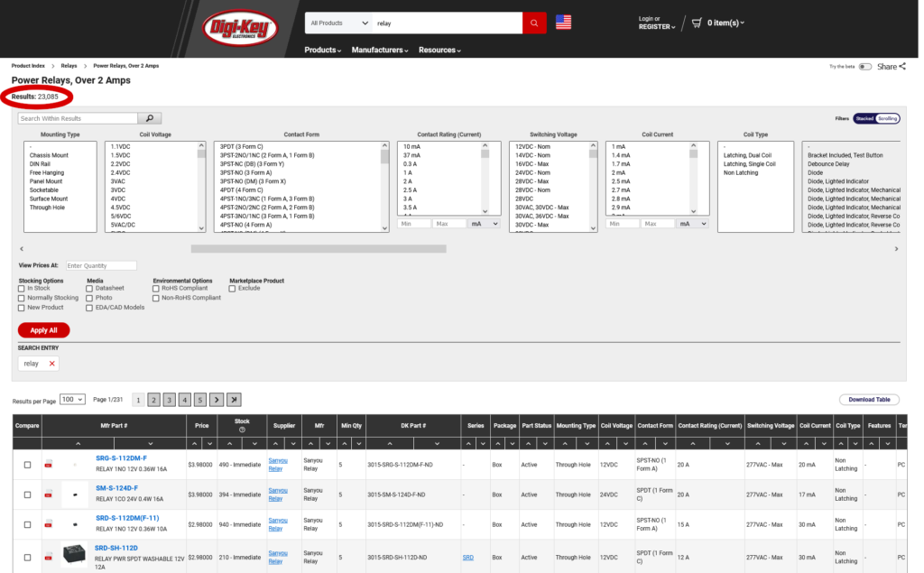Sort Contact Rating (Current) column descending
The image size is (924, 573).
point(727,443)
